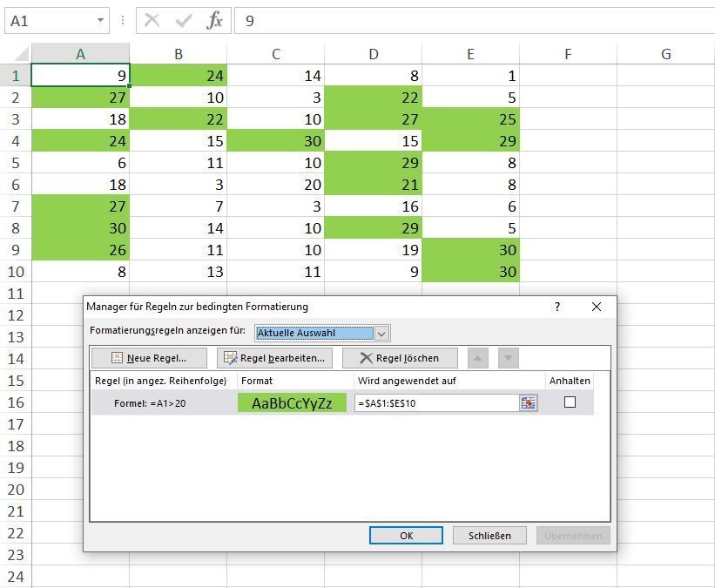Click the dialog title bar text
715x588 pixels.
[x=197, y=307]
